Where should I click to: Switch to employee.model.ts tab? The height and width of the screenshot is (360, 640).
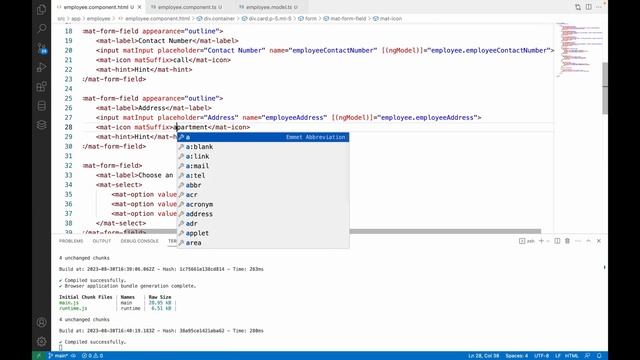tap(268, 7)
